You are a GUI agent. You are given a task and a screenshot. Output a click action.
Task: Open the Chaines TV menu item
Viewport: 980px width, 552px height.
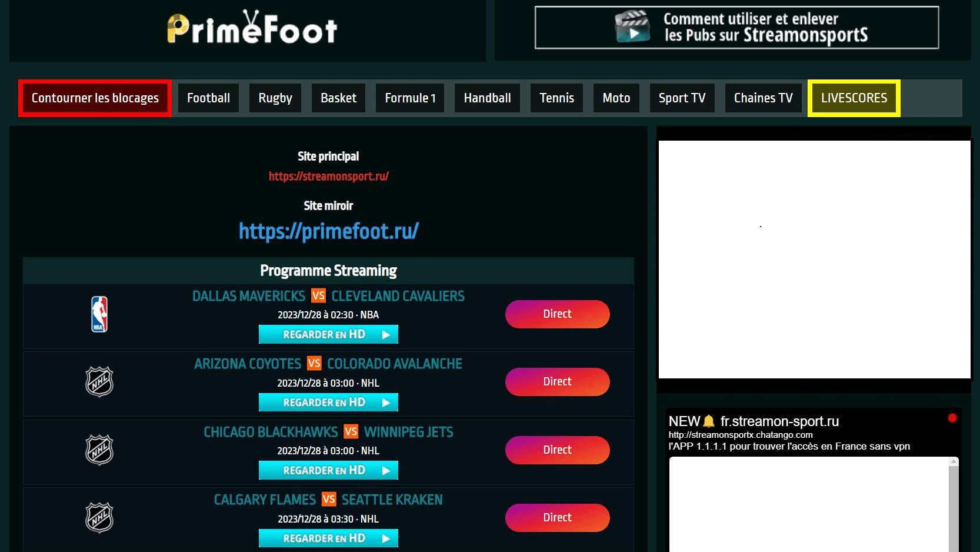click(x=763, y=98)
